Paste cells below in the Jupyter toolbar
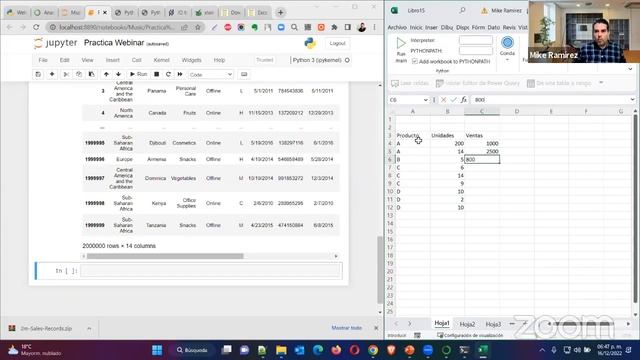This screenshot has height=360, width=640. pos(91,74)
